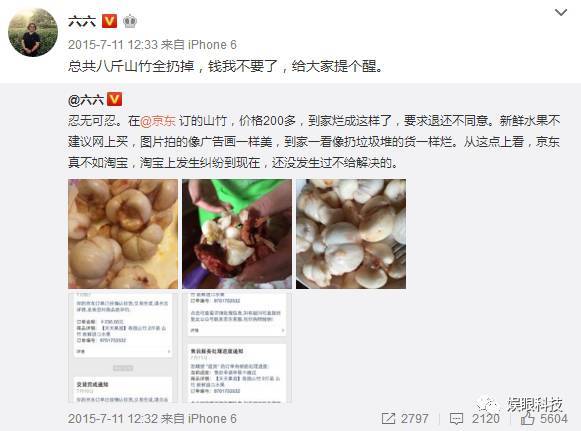
Task: Open the after-sales service notice screenshot
Action: [237, 348]
